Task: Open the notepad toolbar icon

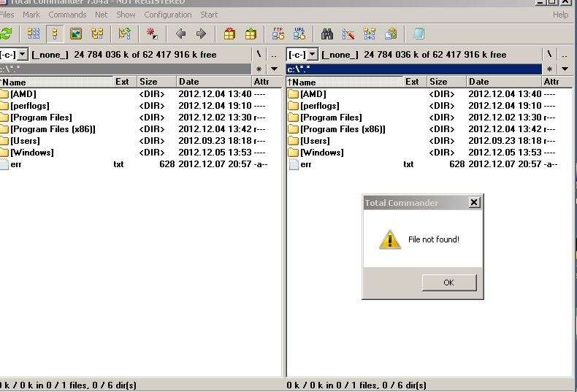Action: point(419,34)
